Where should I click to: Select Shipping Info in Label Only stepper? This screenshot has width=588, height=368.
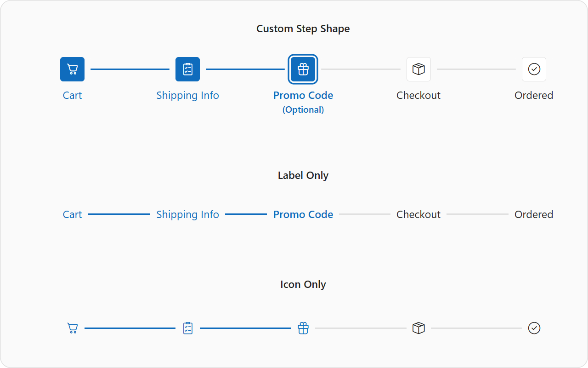pos(187,214)
